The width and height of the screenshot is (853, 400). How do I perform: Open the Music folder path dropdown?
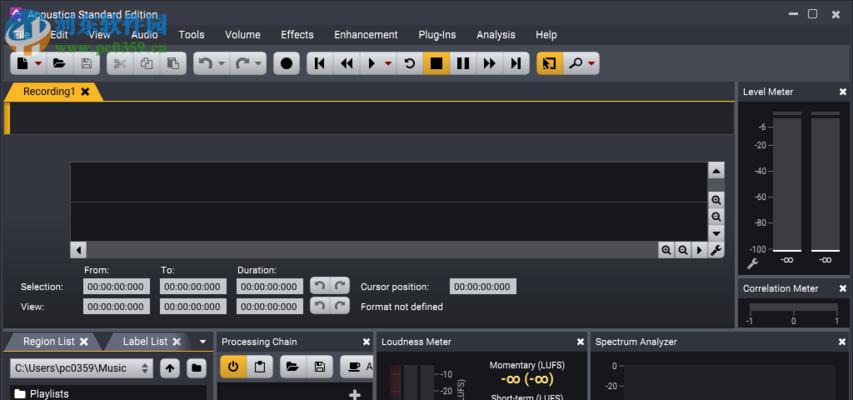[82, 368]
